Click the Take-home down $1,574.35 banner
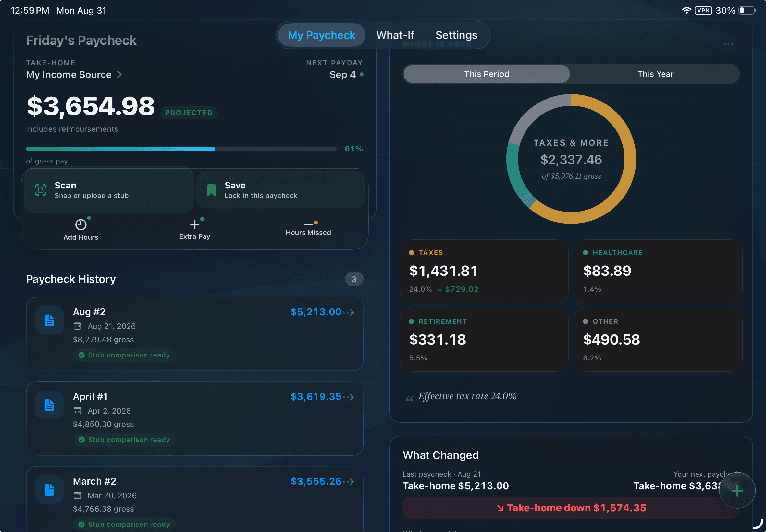Screen dimensions: 766x532 pyautogui.click(x=571, y=508)
